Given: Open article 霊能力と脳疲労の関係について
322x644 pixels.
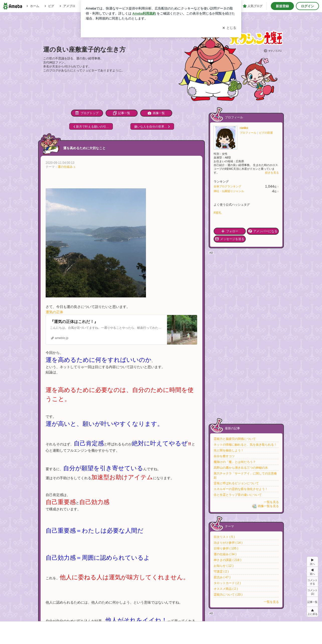Looking at the screenshot, I should (234, 439).
